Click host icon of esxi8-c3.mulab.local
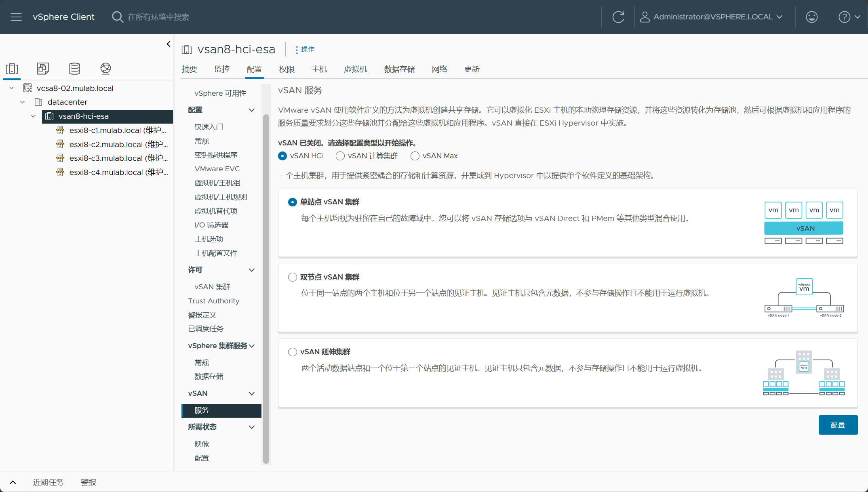The height and width of the screenshot is (492, 868). point(60,158)
